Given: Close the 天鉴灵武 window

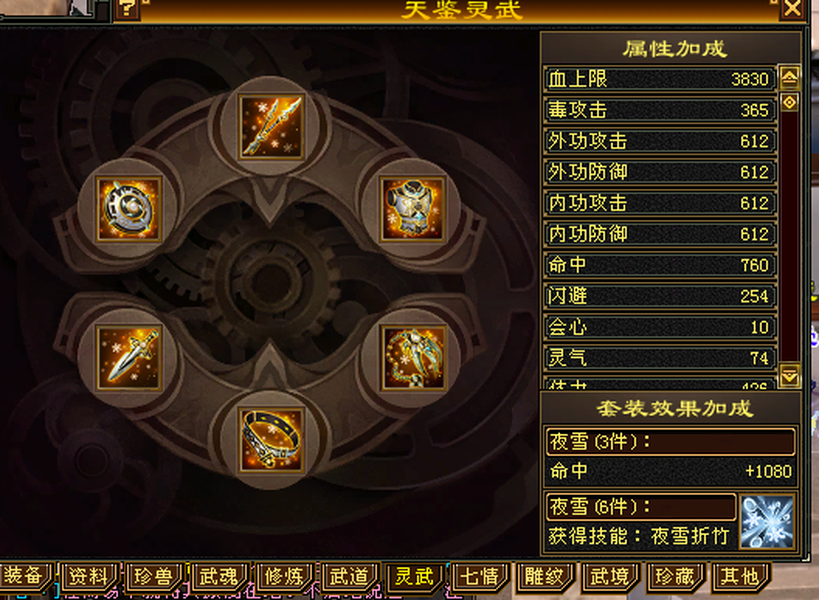Looking at the screenshot, I should (792, 9).
